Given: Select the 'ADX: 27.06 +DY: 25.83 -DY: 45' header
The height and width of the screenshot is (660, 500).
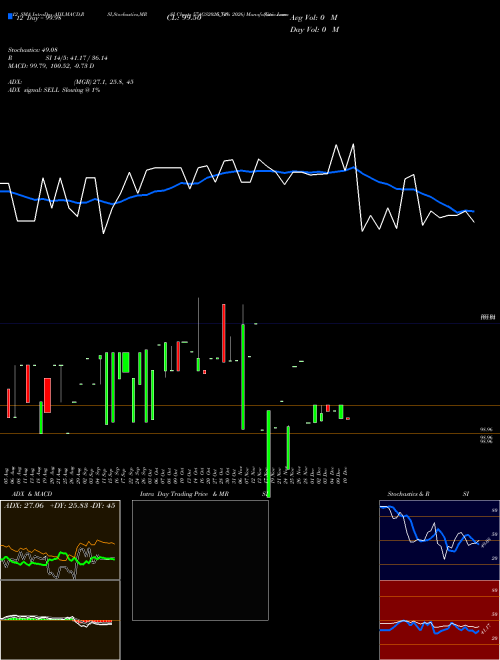Looking at the screenshot, I should pos(59,506).
